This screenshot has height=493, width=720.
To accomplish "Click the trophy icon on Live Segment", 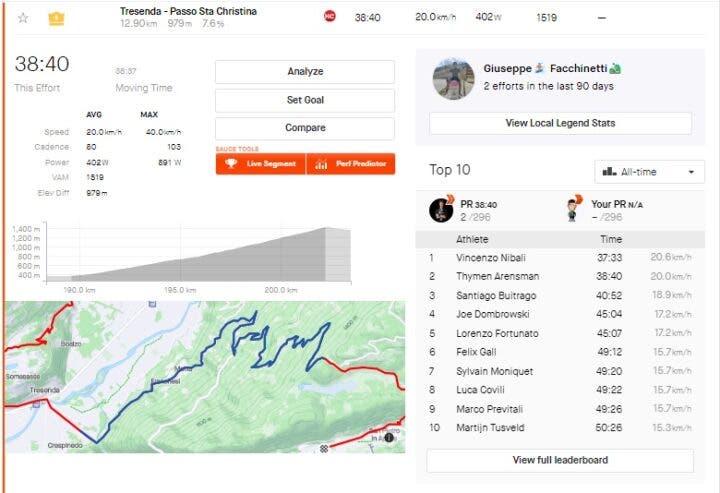I will (x=231, y=163).
